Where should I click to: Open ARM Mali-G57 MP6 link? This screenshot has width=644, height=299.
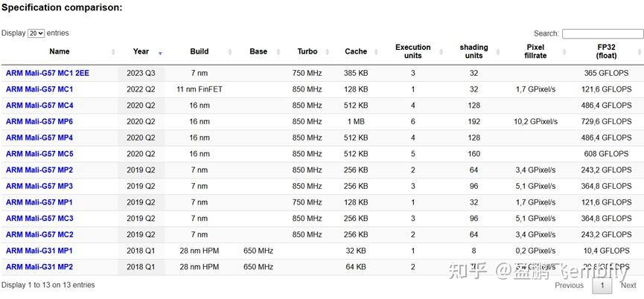[x=39, y=121]
